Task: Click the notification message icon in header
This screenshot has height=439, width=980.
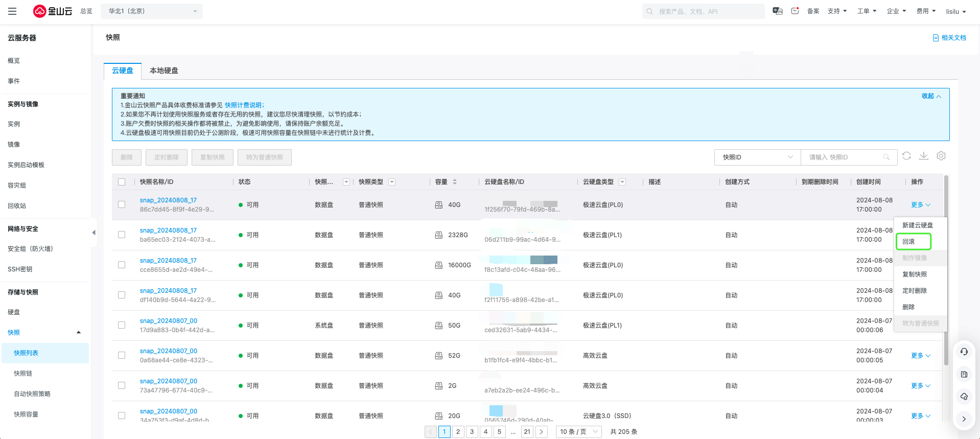Action: tap(795, 11)
